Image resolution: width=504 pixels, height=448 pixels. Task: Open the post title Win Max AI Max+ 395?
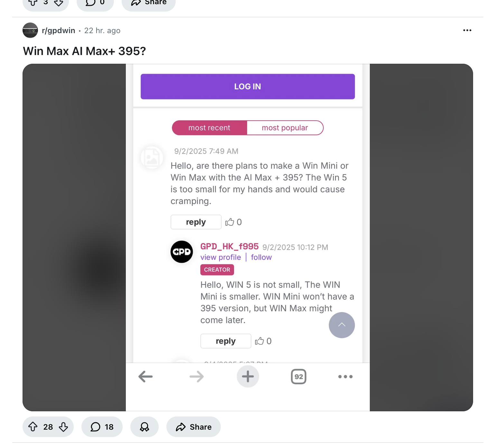(x=84, y=51)
